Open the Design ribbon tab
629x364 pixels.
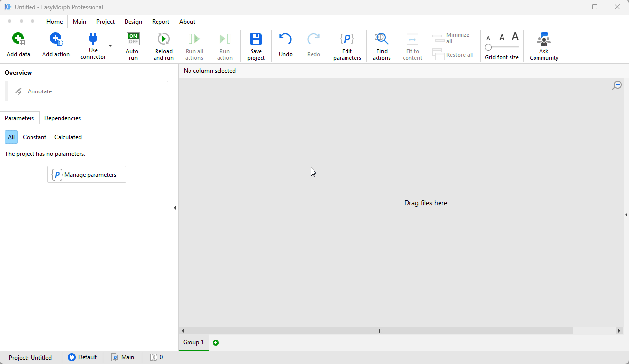pyautogui.click(x=133, y=22)
